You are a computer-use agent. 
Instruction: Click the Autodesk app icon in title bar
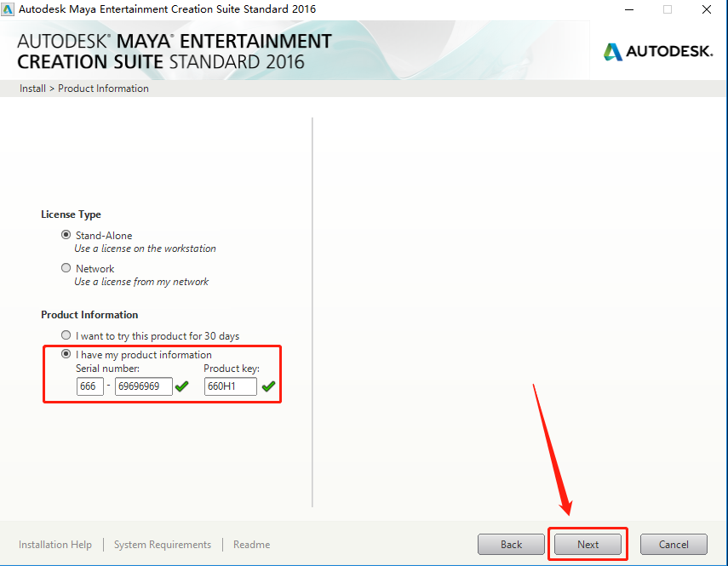[x=8, y=9]
